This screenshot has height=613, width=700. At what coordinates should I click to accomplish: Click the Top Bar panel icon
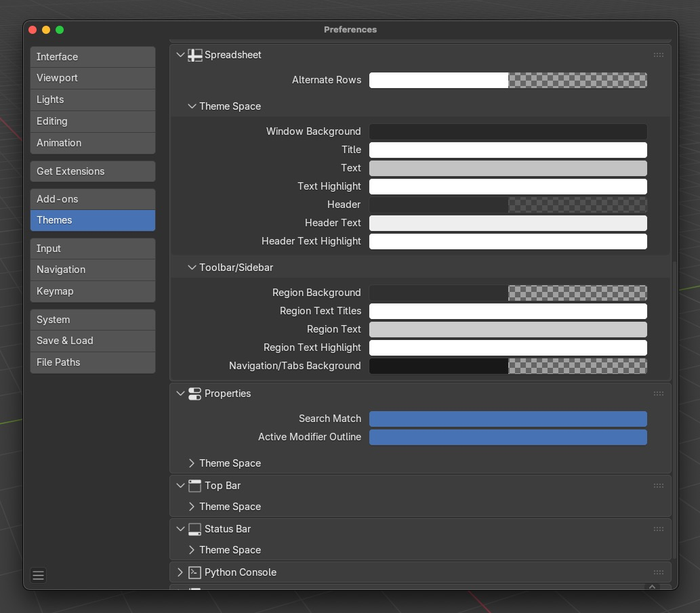(x=194, y=486)
